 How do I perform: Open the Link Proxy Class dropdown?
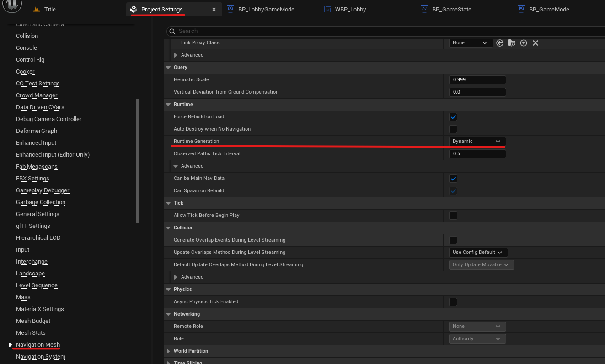471,43
